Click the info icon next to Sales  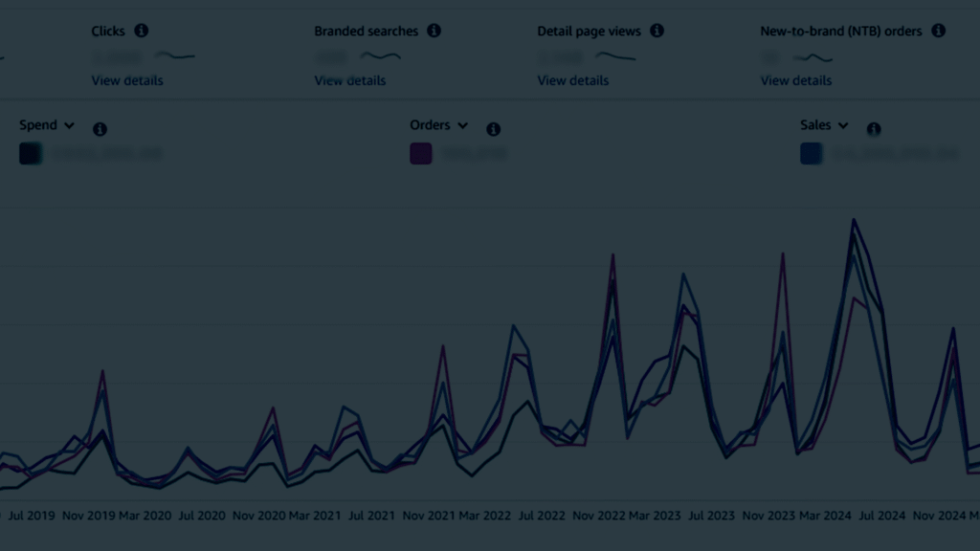pyautogui.click(x=874, y=129)
